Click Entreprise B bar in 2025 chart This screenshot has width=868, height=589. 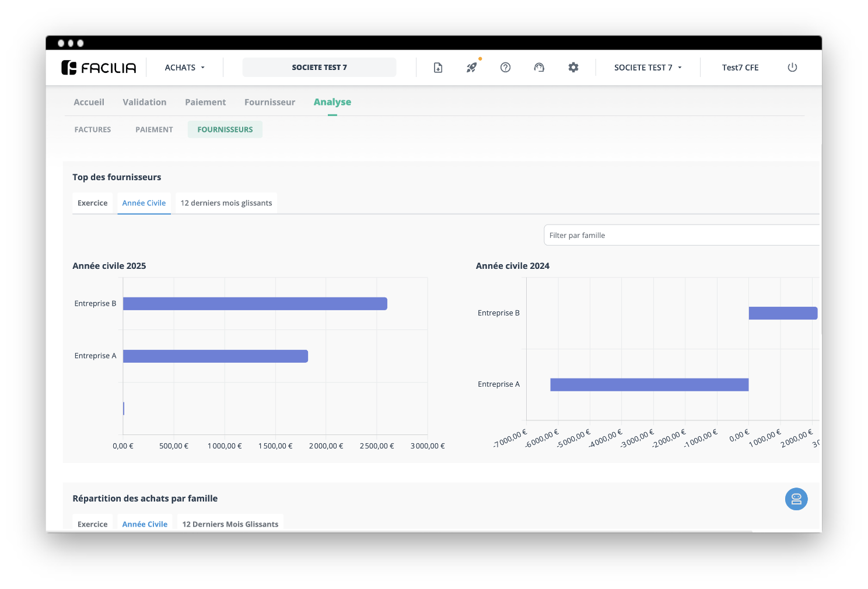coord(255,304)
